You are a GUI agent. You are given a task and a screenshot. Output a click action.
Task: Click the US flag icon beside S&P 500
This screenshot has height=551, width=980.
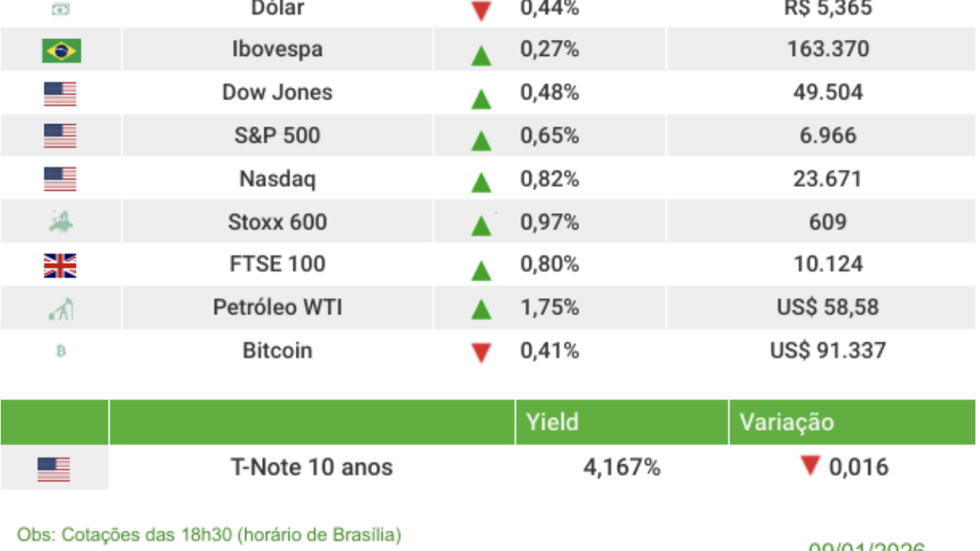click(60, 136)
